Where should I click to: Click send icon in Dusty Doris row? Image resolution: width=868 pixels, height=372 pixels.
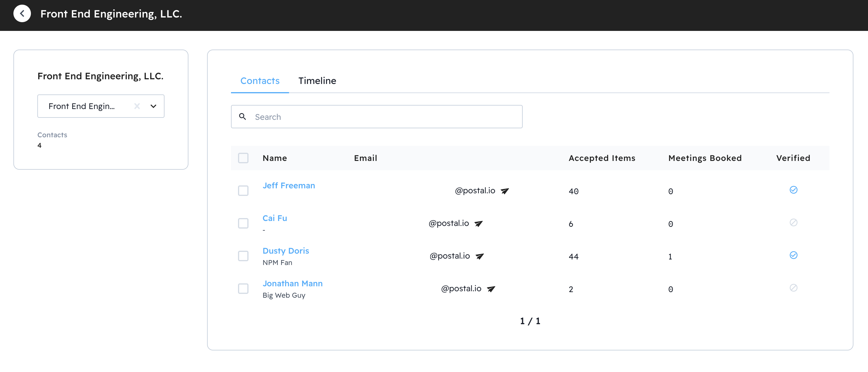(x=479, y=256)
